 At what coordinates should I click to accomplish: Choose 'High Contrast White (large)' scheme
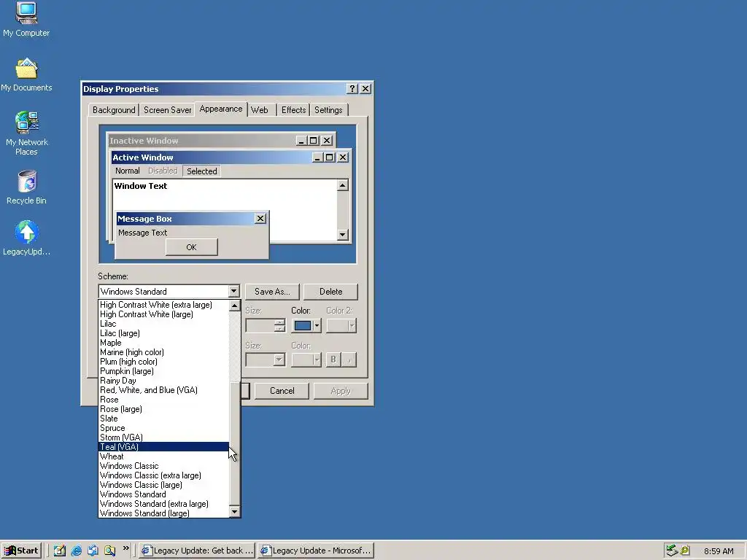click(x=164, y=314)
